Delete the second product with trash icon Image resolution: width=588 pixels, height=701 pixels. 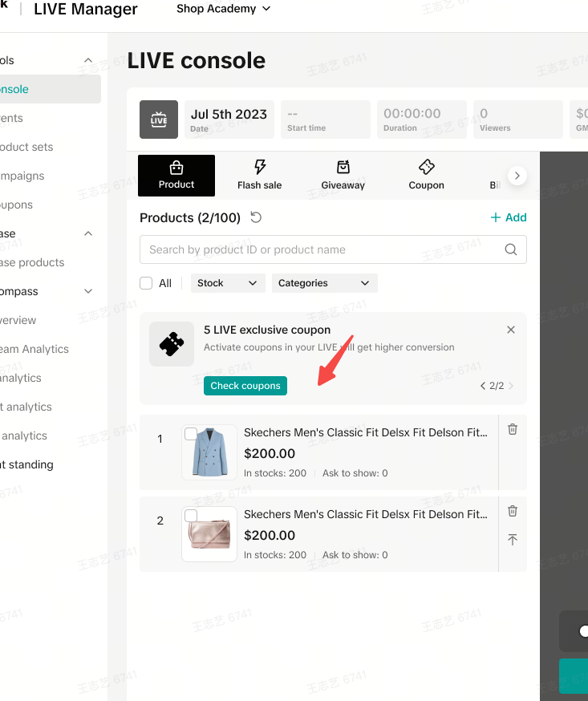pyautogui.click(x=513, y=512)
